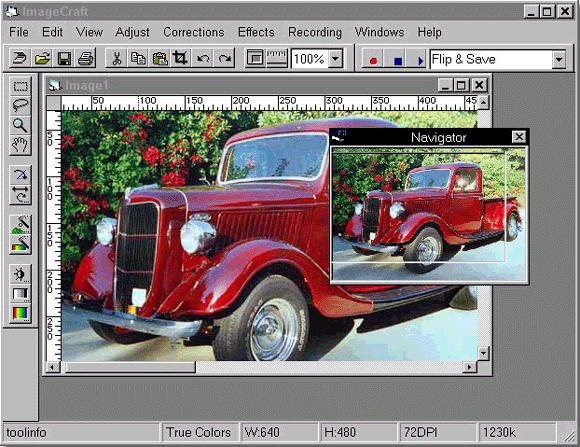
Task: Select the Hand pan tool
Action: (20, 145)
